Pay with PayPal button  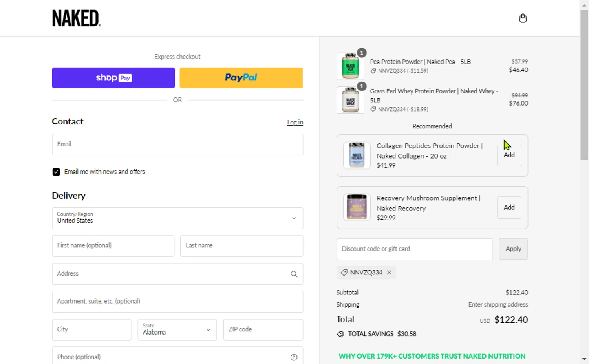(241, 78)
